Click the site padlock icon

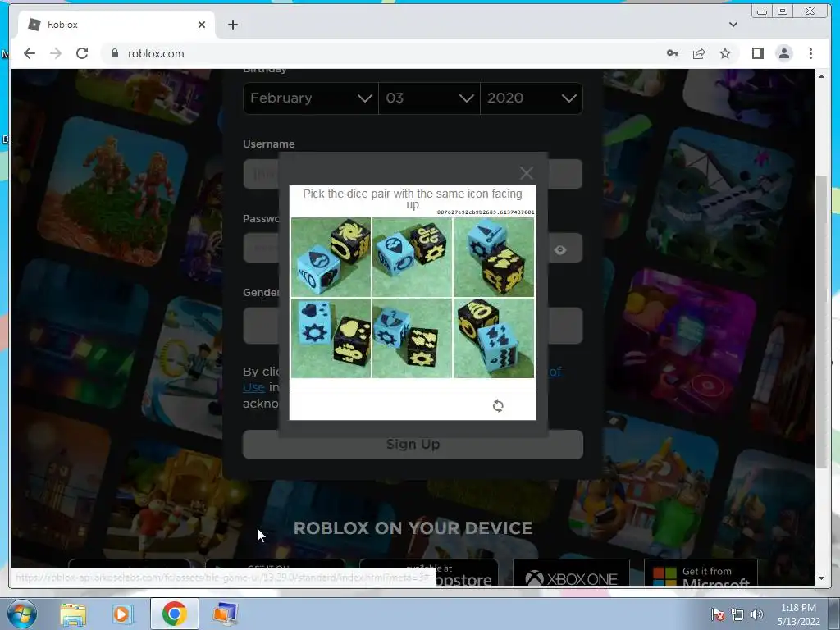pos(114,53)
